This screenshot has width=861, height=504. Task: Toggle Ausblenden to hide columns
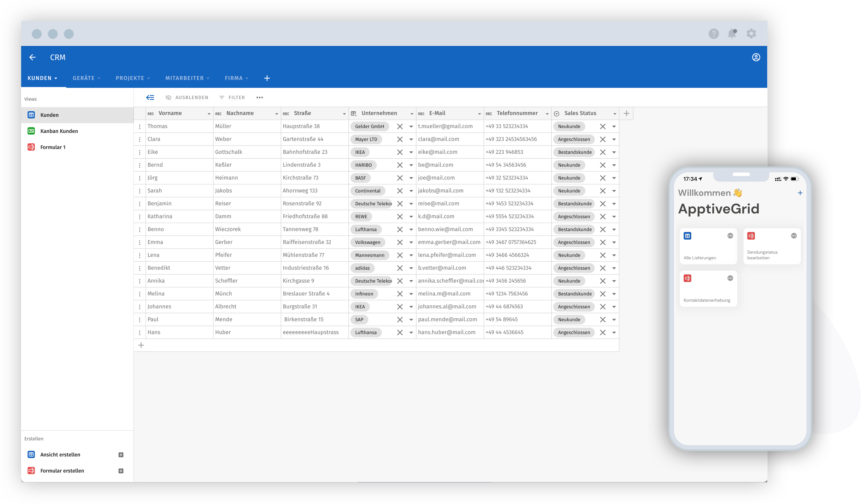pos(187,97)
